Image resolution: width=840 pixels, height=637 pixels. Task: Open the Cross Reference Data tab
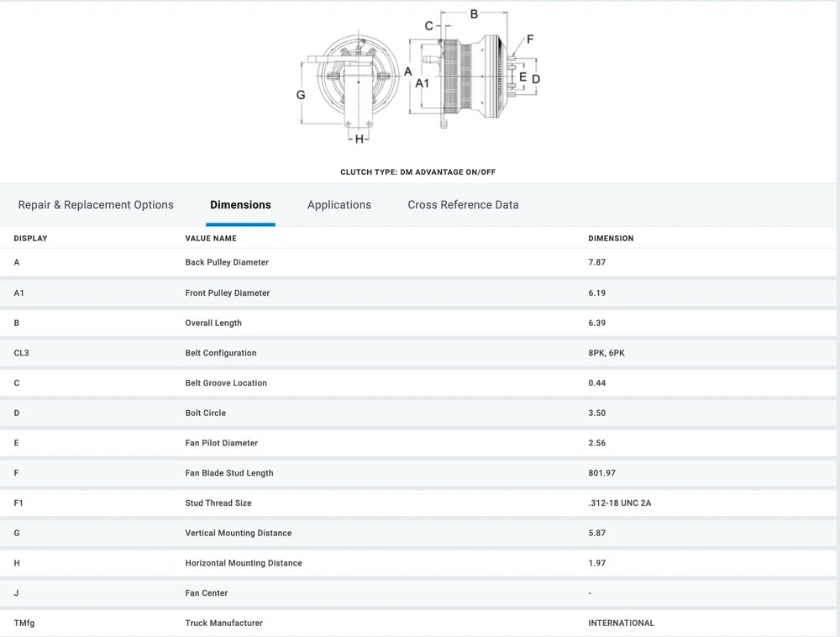[463, 205]
